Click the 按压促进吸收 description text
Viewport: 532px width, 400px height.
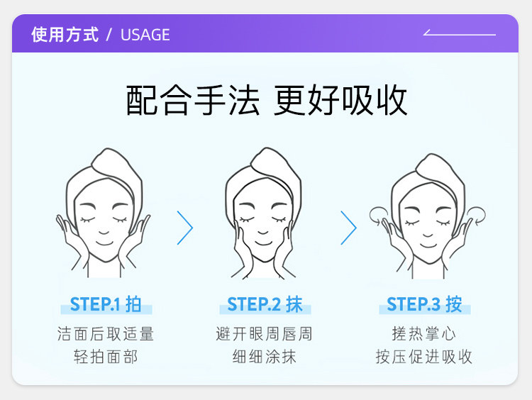coord(424,357)
